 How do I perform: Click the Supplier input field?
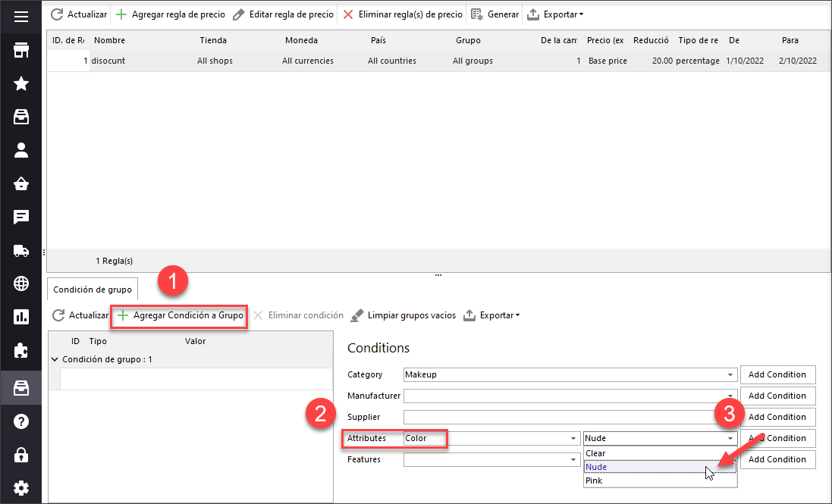570,417
